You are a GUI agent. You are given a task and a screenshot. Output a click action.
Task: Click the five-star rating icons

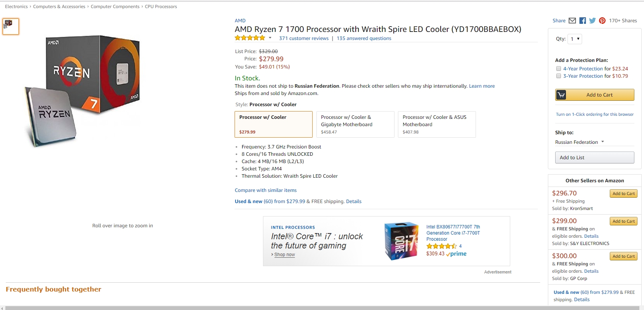pyautogui.click(x=250, y=38)
